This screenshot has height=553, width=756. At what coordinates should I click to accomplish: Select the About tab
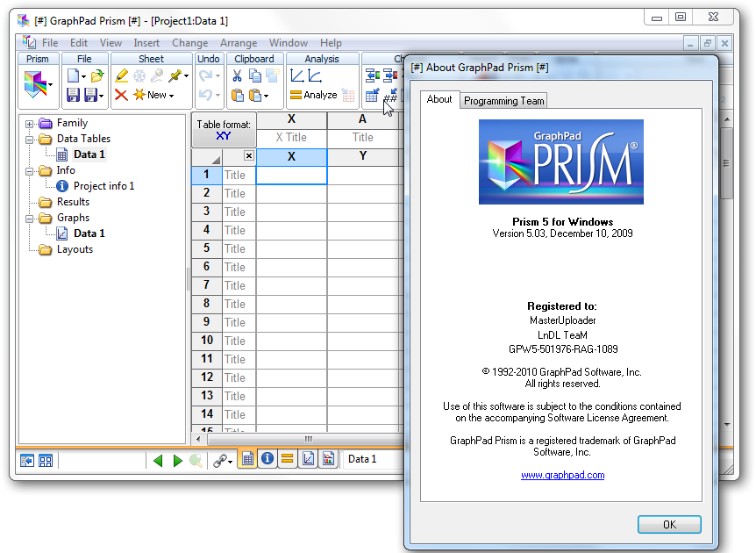tap(439, 99)
